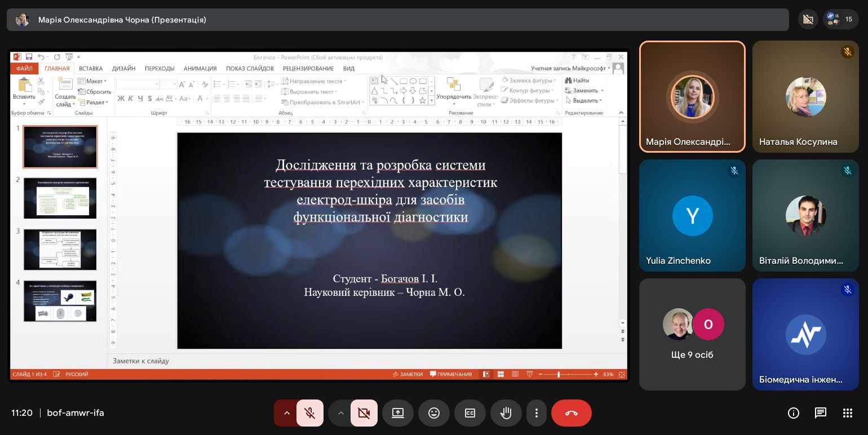This screenshot has width=868, height=435.
Task: Toggle the camera on or off
Action: [x=364, y=413]
